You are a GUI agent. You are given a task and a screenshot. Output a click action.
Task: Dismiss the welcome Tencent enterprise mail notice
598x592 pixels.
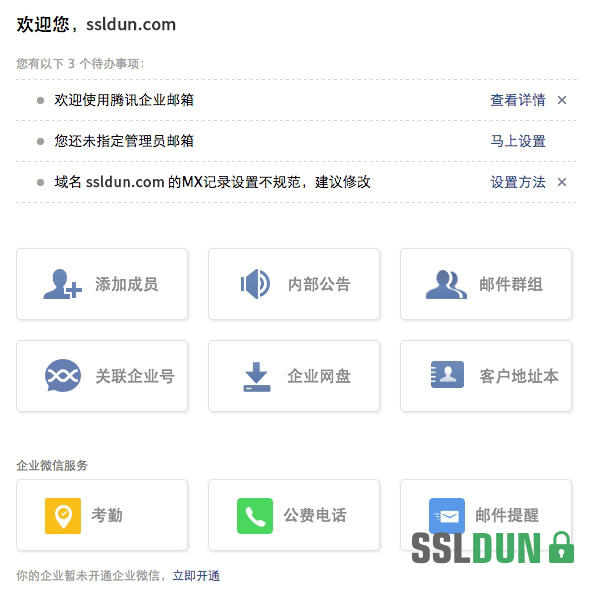tap(562, 100)
